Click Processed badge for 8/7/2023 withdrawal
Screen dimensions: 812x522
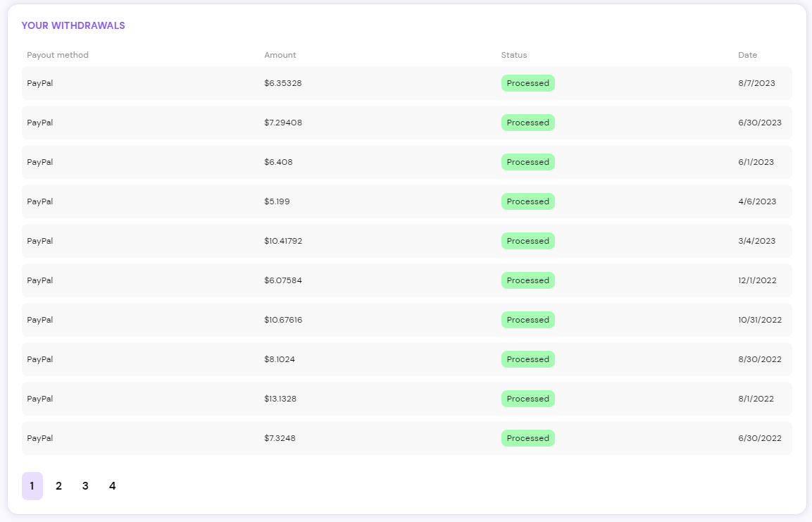pyautogui.click(x=527, y=83)
